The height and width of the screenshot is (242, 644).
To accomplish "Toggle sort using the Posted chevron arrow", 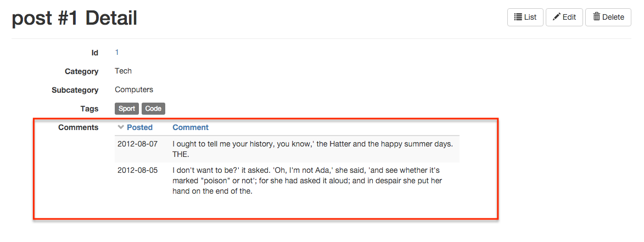I will pos(121,127).
